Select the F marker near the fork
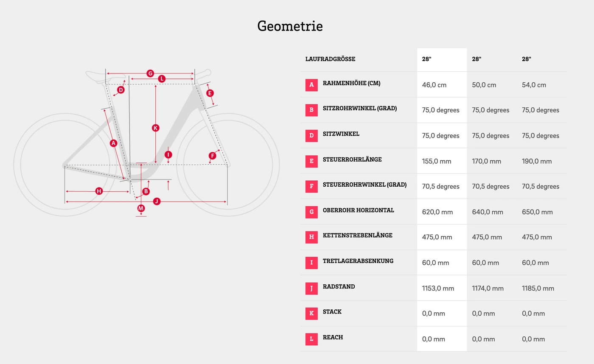594x364 pixels. 213,156
